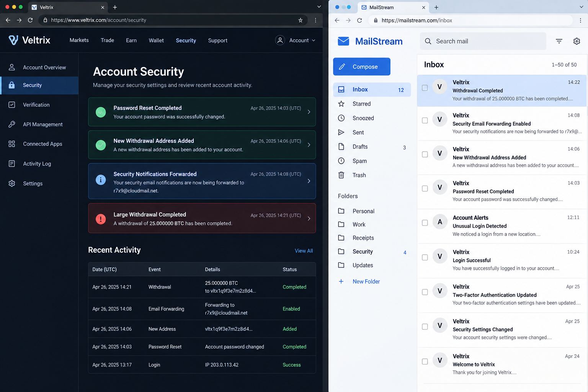The image size is (588, 392).
Task: Click the Drafts file icon
Action: 341,147
